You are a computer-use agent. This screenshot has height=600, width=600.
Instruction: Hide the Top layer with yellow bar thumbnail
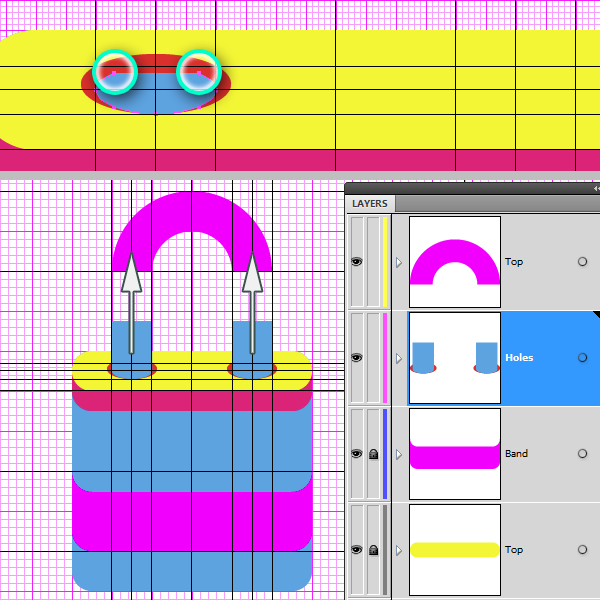357,550
